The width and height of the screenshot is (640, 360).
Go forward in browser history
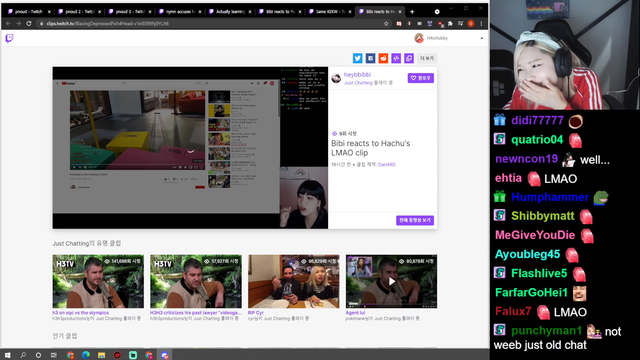pos(18,24)
